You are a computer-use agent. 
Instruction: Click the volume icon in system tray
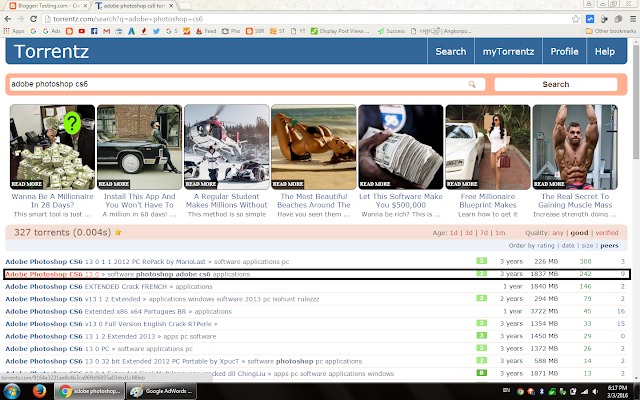pos(595,391)
